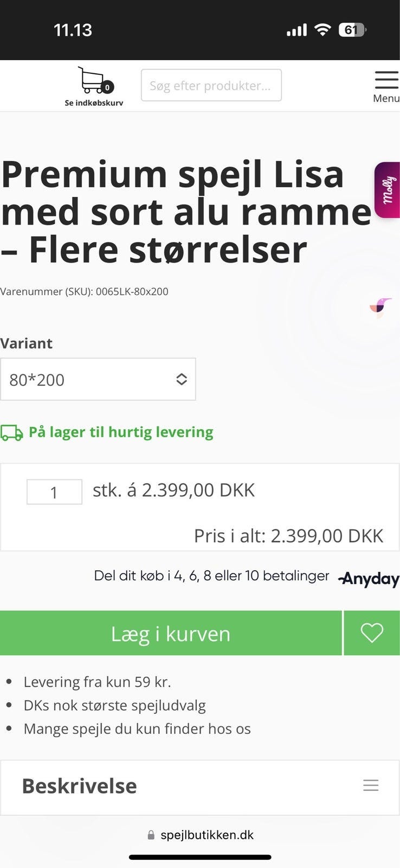Image resolution: width=400 pixels, height=868 pixels.
Task: Click the product search field
Action: click(211, 85)
